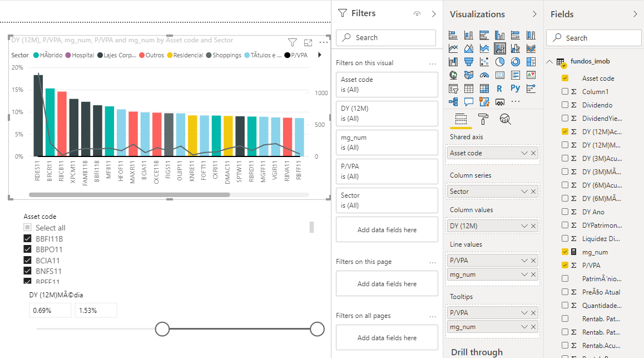Image resolution: width=644 pixels, height=358 pixels.
Task: Collapse the Visualizations pane chevron
Action: 534,14
